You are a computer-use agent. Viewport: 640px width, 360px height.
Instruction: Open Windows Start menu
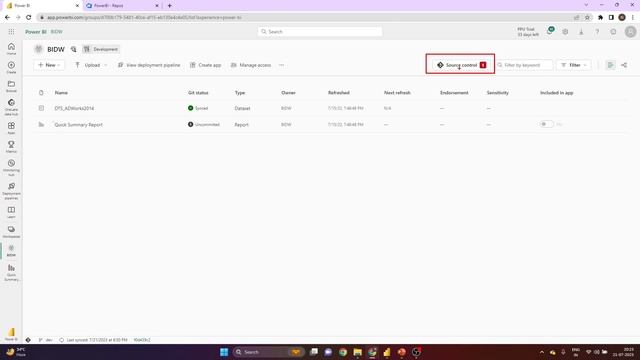pos(224,352)
